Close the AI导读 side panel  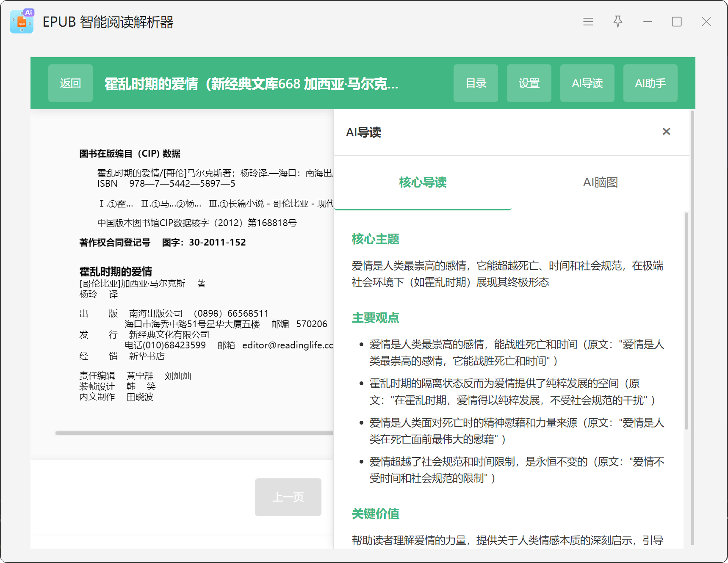pyautogui.click(x=666, y=132)
